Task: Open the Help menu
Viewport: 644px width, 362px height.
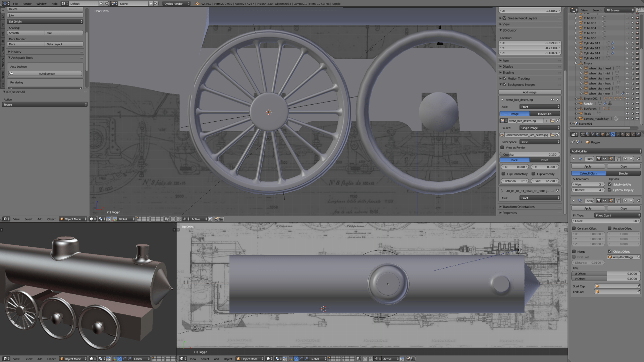Action: coord(54,4)
